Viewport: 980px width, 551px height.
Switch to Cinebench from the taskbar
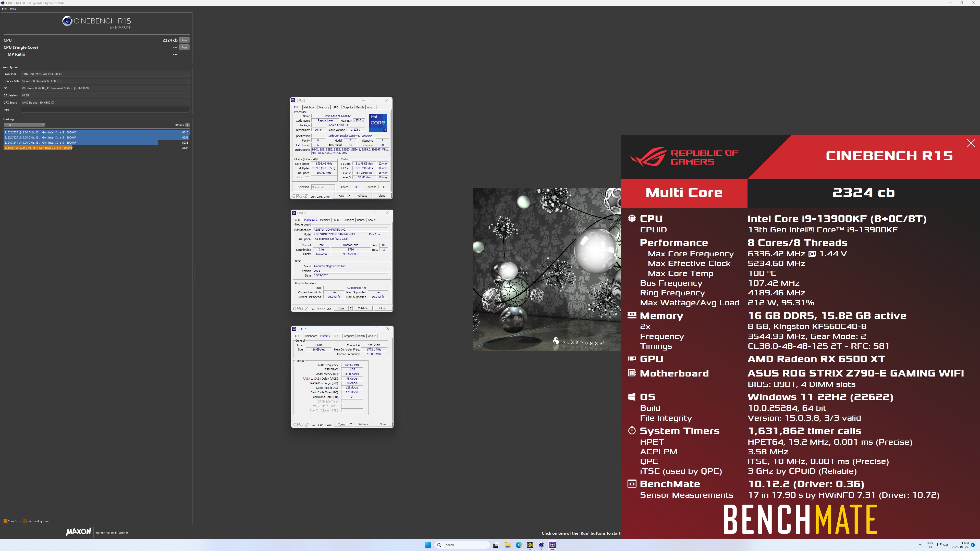point(541,545)
